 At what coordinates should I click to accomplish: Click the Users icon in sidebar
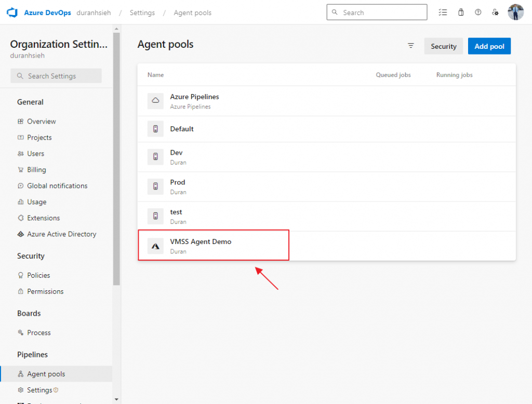(x=21, y=154)
